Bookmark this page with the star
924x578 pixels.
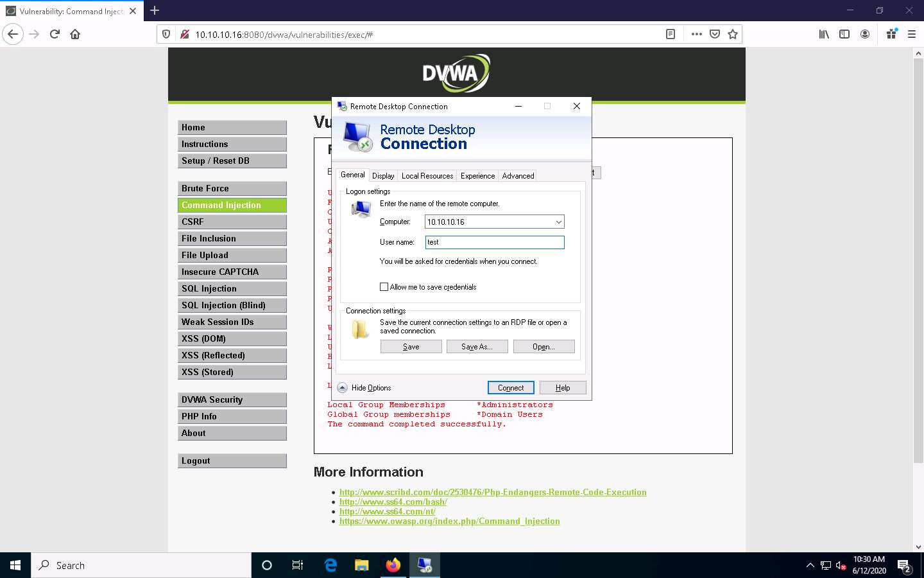pos(732,33)
